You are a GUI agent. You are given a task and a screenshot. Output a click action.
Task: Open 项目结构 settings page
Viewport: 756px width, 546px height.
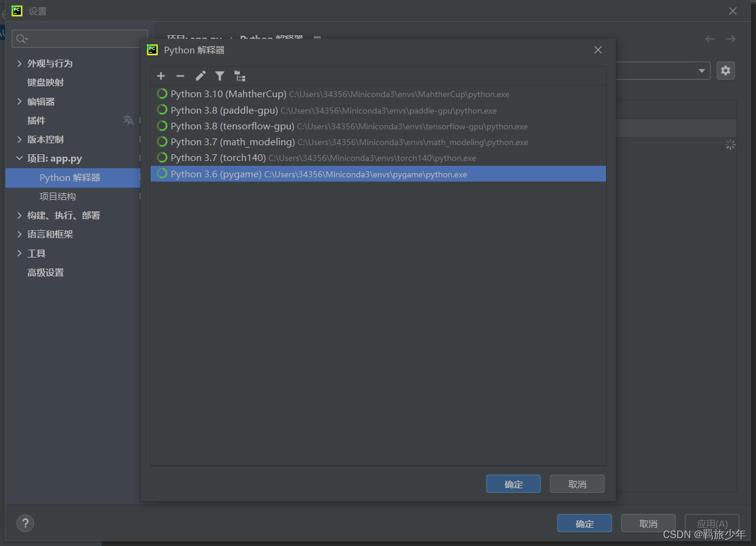[x=58, y=197]
